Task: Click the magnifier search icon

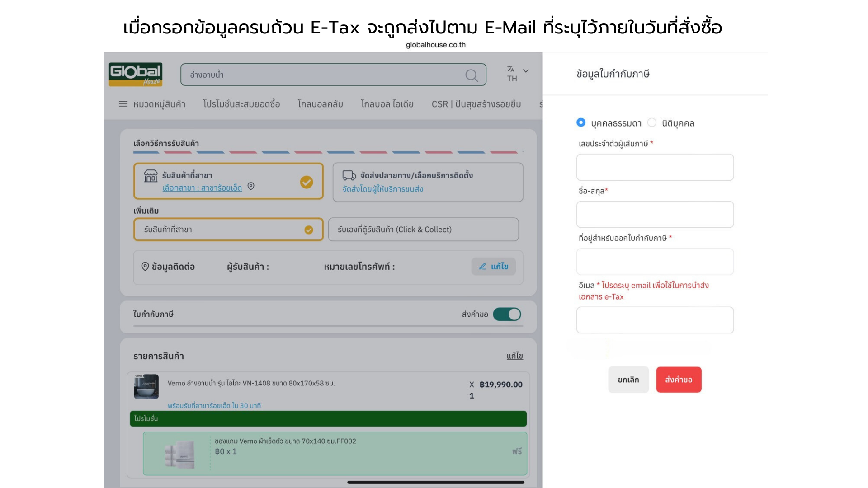Action: tap(472, 75)
